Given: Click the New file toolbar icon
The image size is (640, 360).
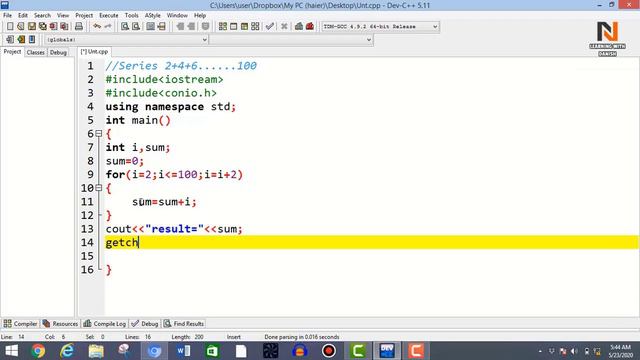Looking at the screenshot, I should [10, 27].
